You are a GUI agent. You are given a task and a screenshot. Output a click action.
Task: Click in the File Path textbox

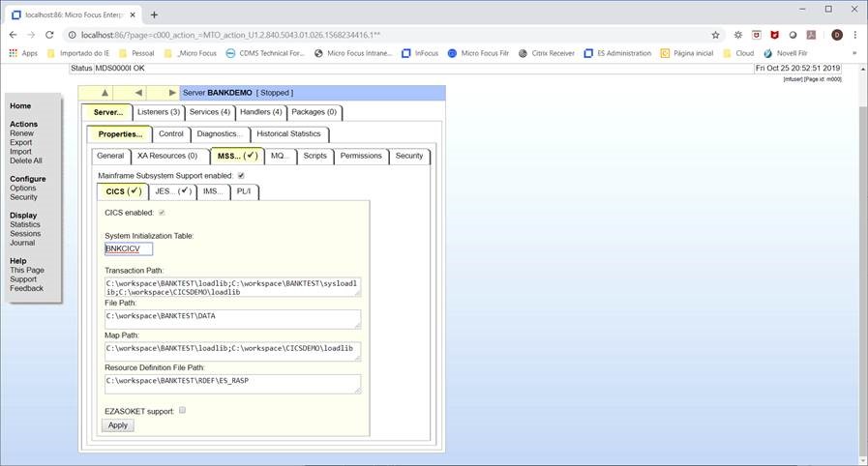coord(233,319)
